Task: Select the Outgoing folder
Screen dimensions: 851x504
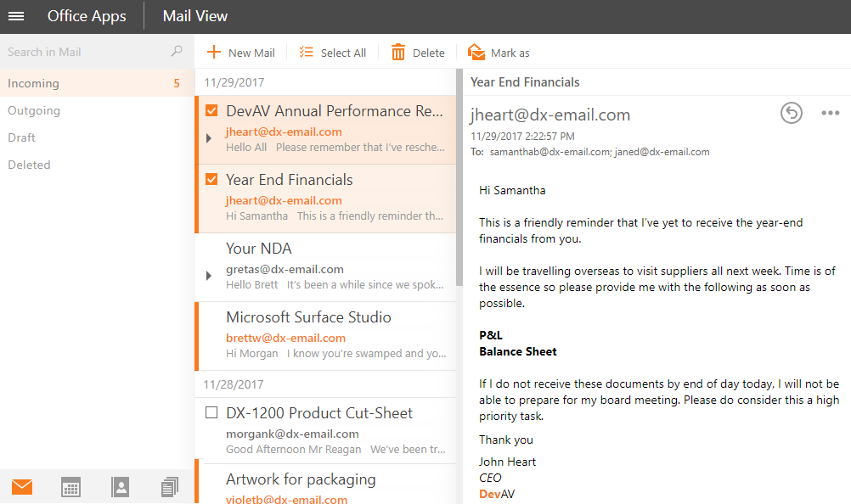Action: 34,110
